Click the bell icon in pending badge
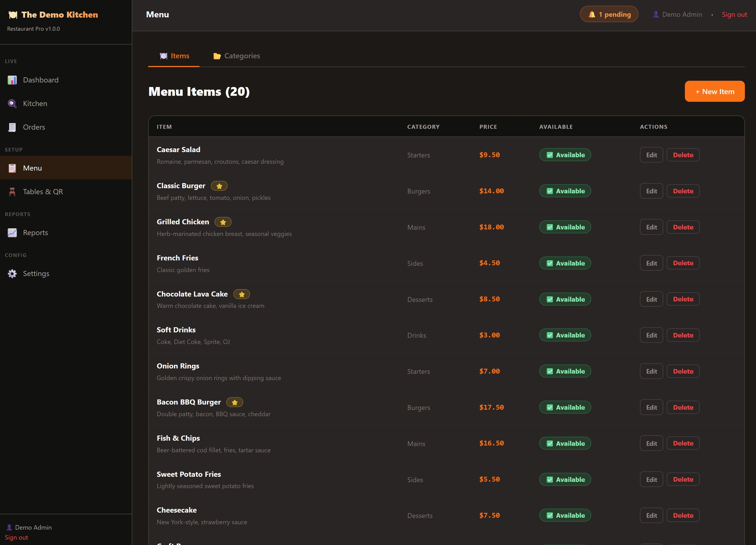 point(592,14)
